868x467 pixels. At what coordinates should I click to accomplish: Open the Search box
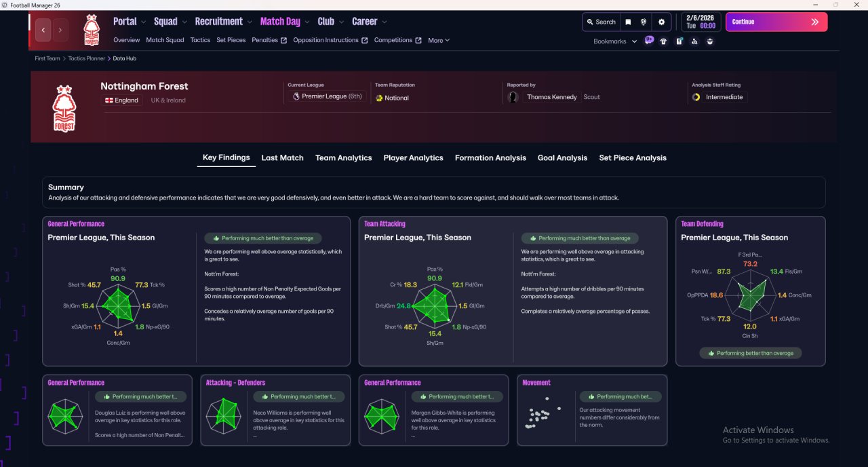601,22
